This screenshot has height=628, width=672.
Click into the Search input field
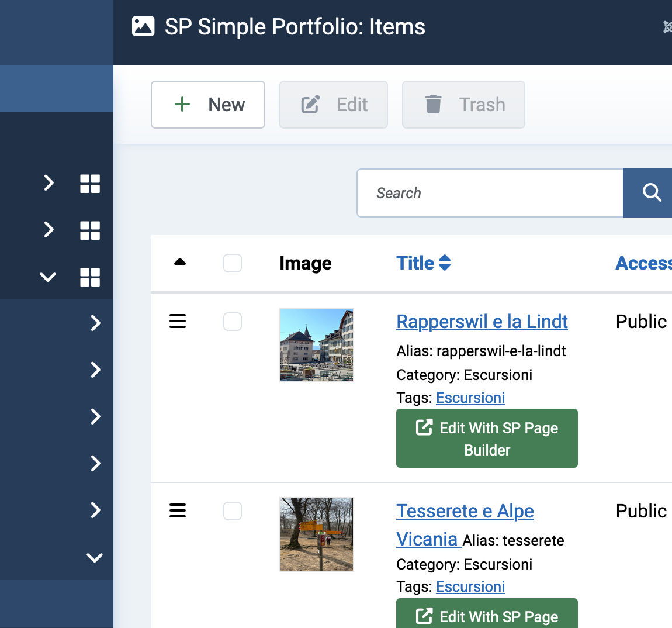490,193
